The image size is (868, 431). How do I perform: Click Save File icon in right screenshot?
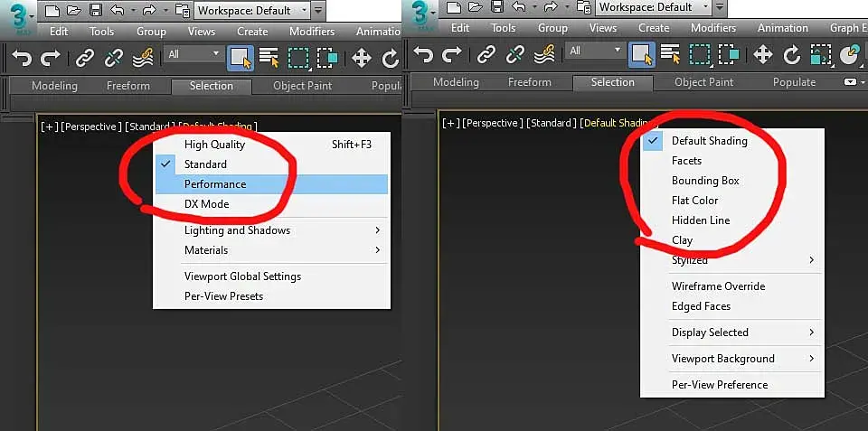pyautogui.click(x=496, y=7)
